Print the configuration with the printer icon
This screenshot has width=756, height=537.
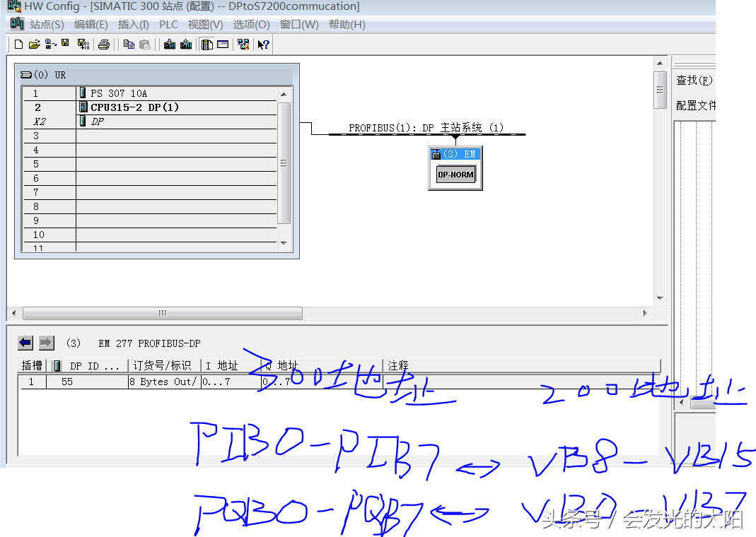pyautogui.click(x=104, y=45)
